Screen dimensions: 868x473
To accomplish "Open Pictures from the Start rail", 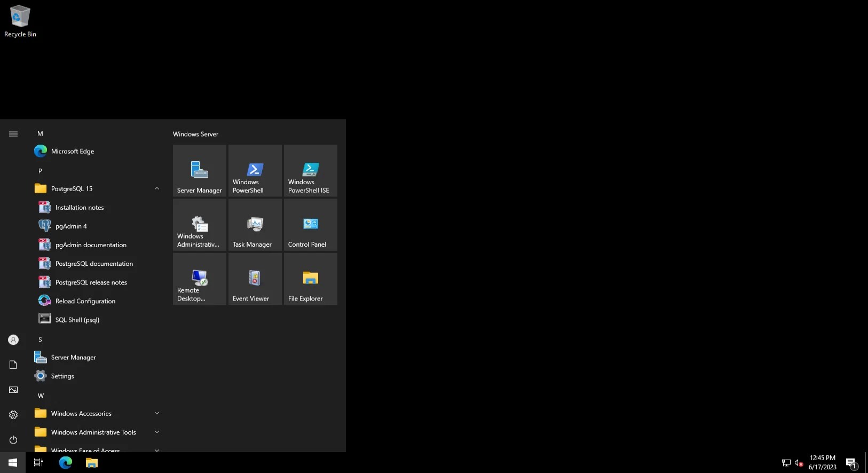I will [13, 390].
